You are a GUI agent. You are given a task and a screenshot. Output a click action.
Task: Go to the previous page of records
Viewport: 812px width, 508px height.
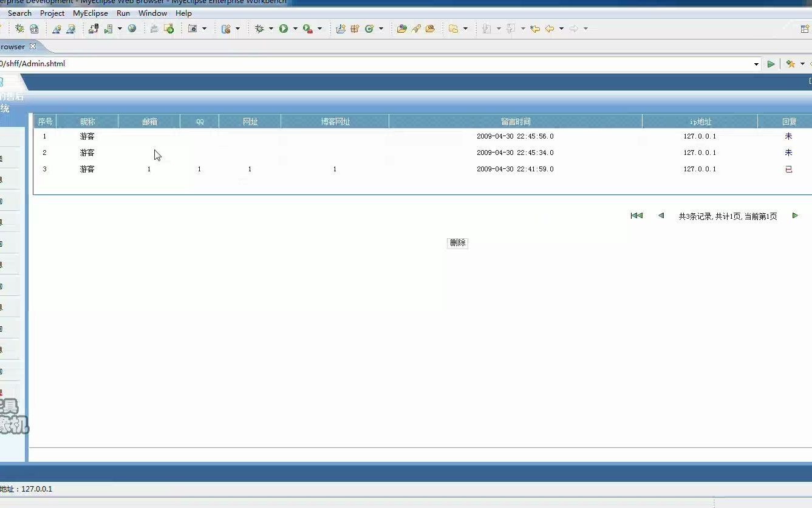(x=661, y=216)
